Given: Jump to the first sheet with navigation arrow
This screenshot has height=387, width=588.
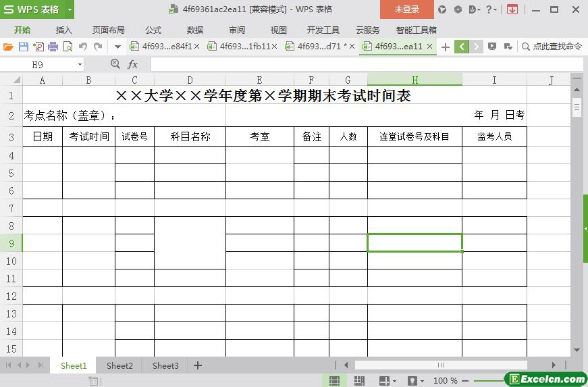Looking at the screenshot, I should pyautogui.click(x=8, y=365).
